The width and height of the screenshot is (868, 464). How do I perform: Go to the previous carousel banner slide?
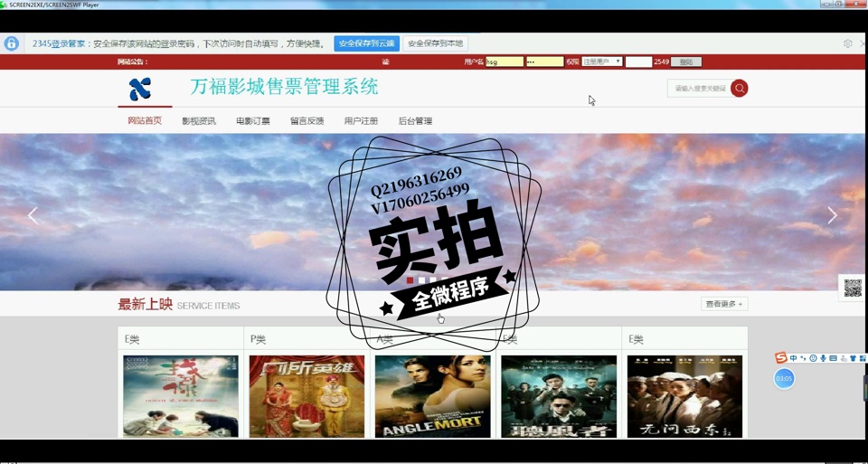(x=33, y=215)
